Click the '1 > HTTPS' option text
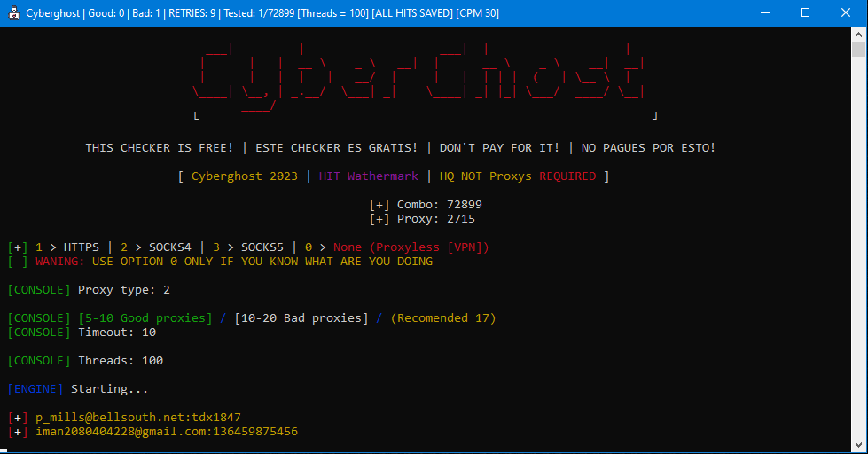 [67, 247]
